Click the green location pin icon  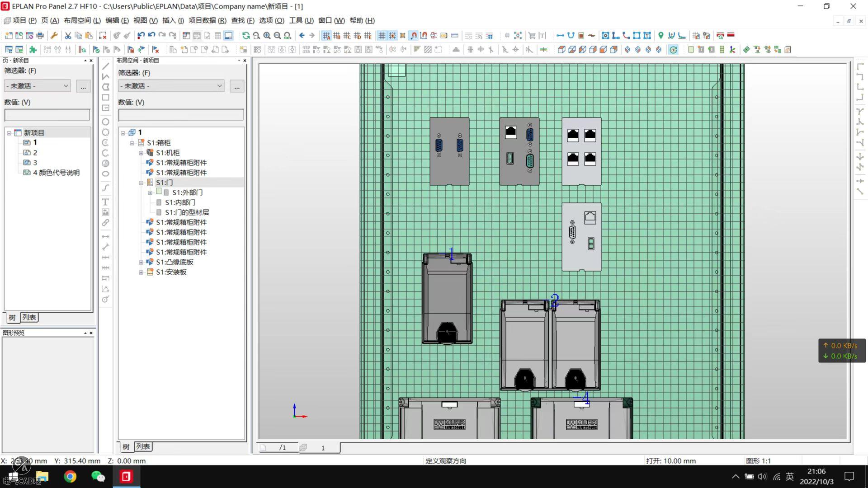(x=660, y=35)
